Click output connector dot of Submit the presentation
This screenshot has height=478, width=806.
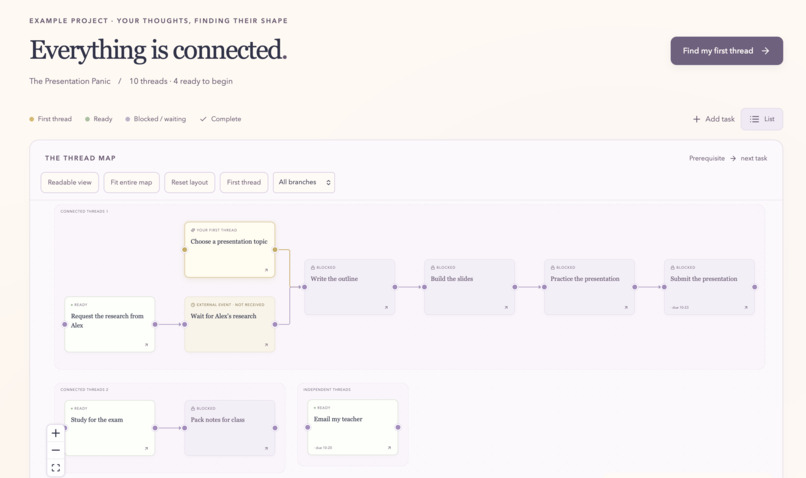pos(755,287)
